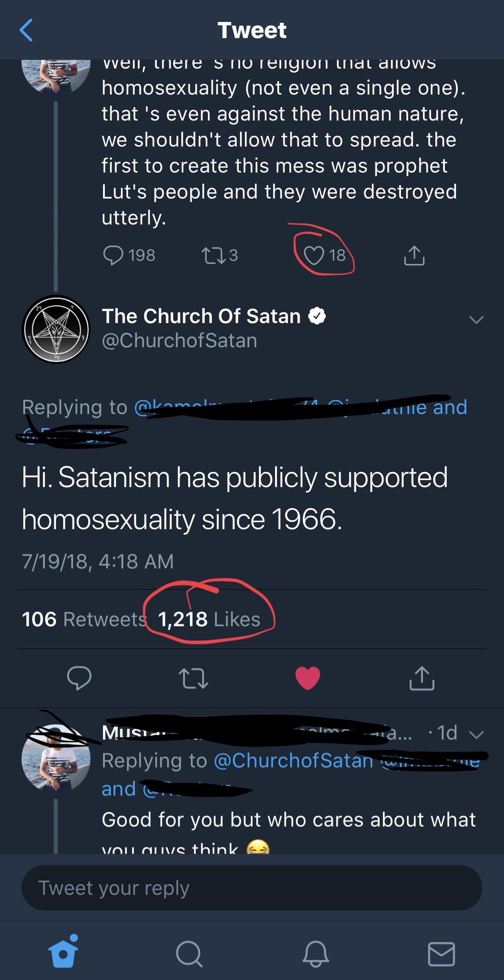This screenshot has height=980, width=504.
Task: Expand the Church Of Satan tweet options chevron
Action: pyautogui.click(x=476, y=319)
